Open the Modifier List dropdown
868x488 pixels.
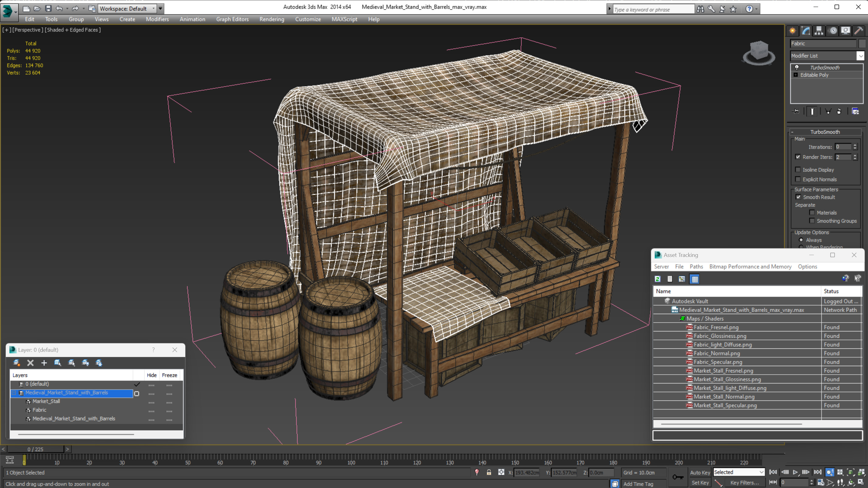[x=827, y=56]
